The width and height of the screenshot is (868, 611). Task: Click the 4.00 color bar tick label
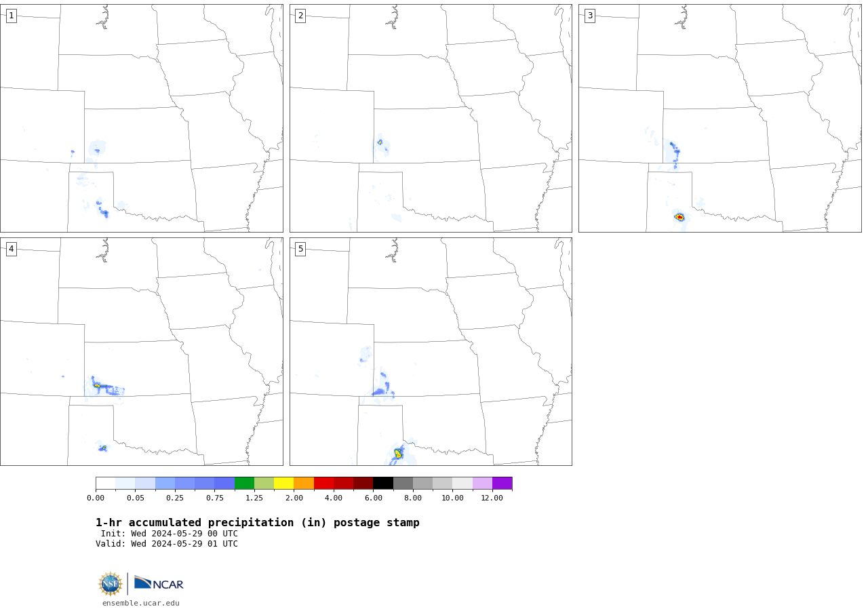coord(334,498)
